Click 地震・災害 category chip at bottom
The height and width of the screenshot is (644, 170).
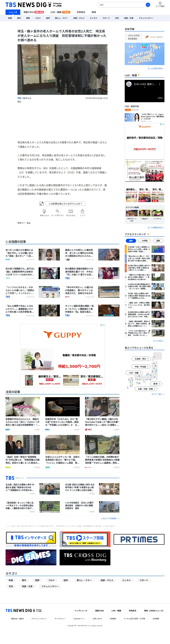click(x=27, y=586)
